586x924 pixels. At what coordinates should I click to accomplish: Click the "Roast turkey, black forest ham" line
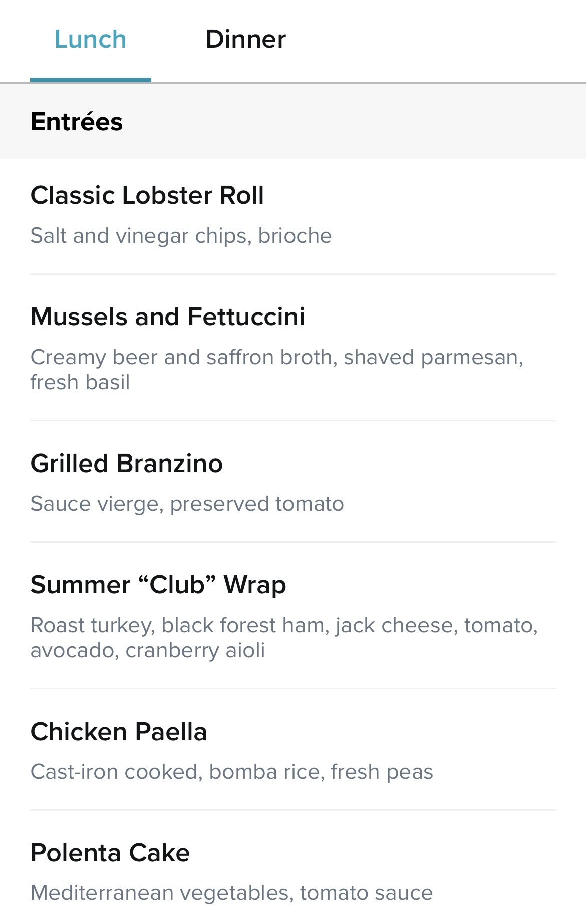[284, 625]
